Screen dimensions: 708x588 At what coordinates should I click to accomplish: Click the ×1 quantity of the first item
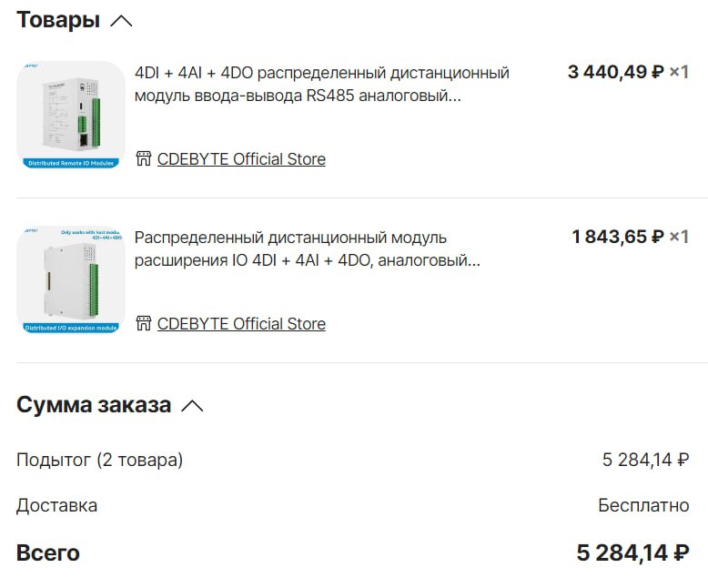[x=679, y=72]
